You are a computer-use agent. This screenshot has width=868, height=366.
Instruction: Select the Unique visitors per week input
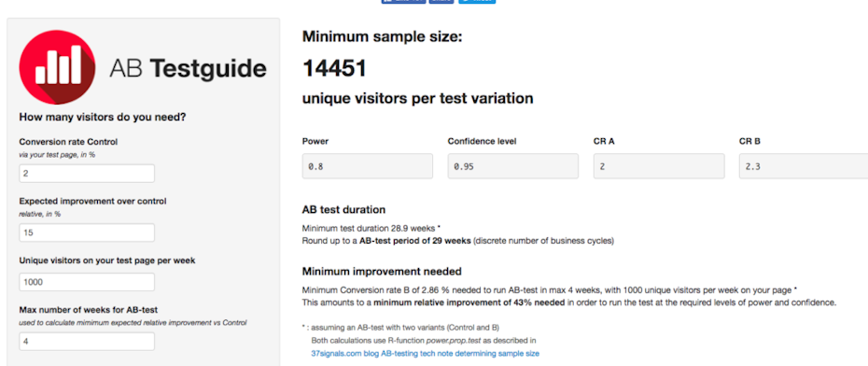87,282
